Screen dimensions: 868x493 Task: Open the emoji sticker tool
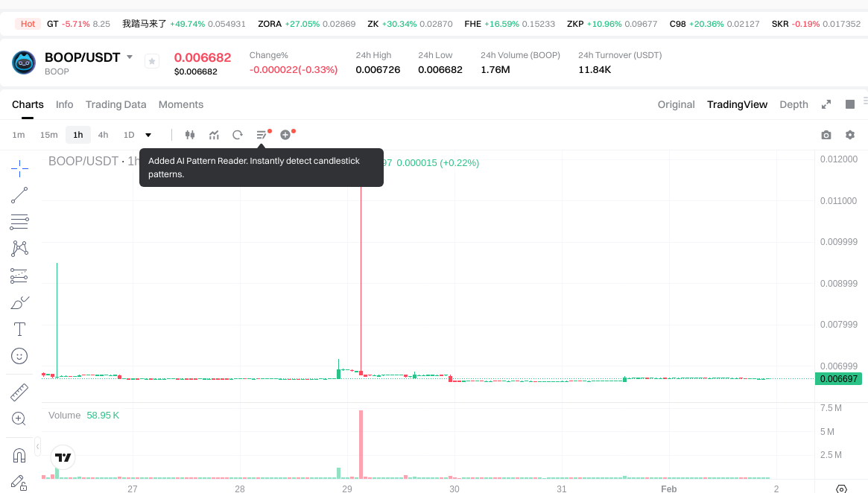click(19, 356)
